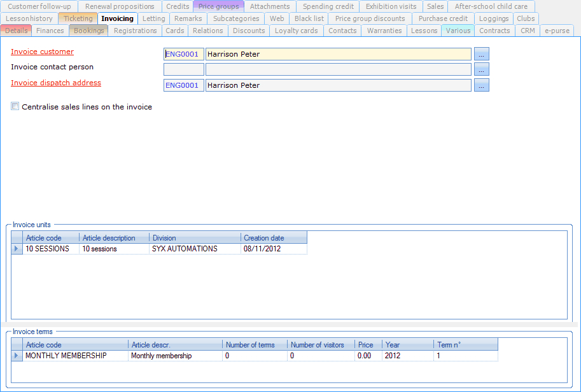Image resolution: width=581 pixels, height=392 pixels.
Task: Switch to the Ticketing tab
Action: tap(78, 18)
